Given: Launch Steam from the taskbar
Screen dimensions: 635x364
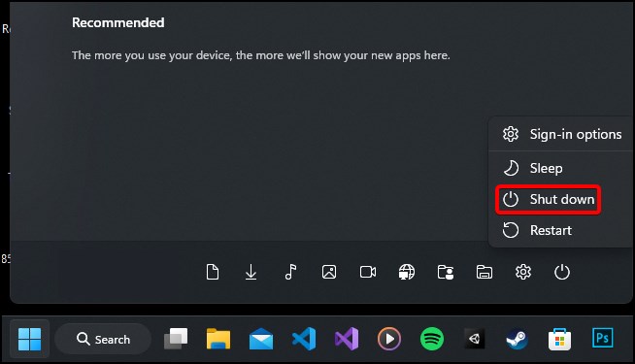Looking at the screenshot, I should point(518,339).
